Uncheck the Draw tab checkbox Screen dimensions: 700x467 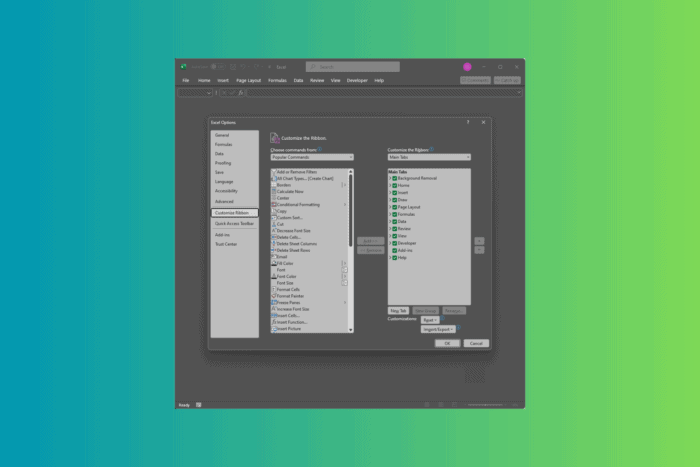pyautogui.click(x=395, y=200)
